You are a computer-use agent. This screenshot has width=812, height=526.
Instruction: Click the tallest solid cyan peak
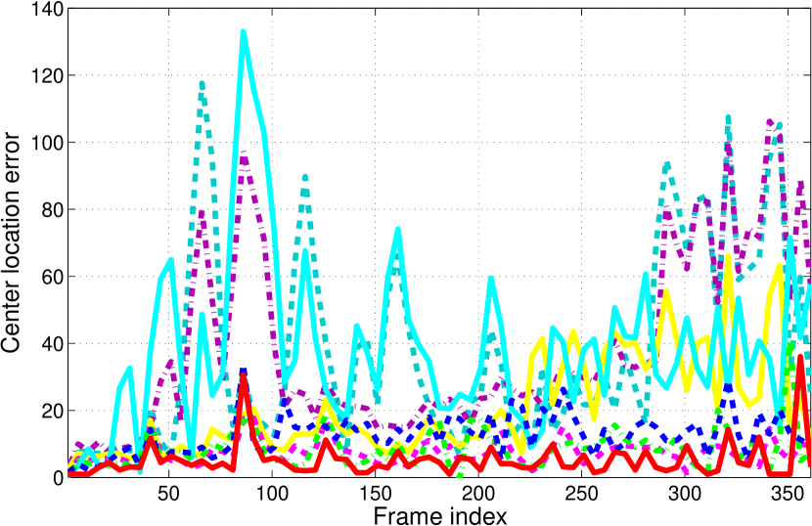click(x=243, y=33)
